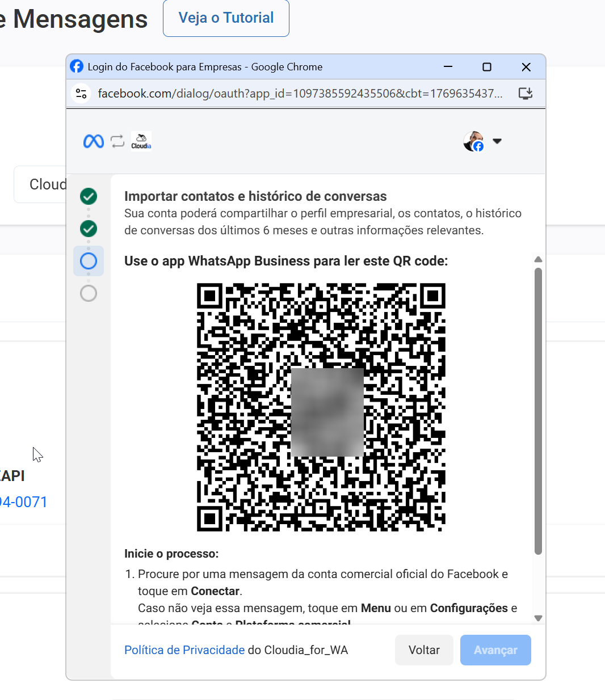
Task: Open site information icon in address bar
Action: pos(81,93)
